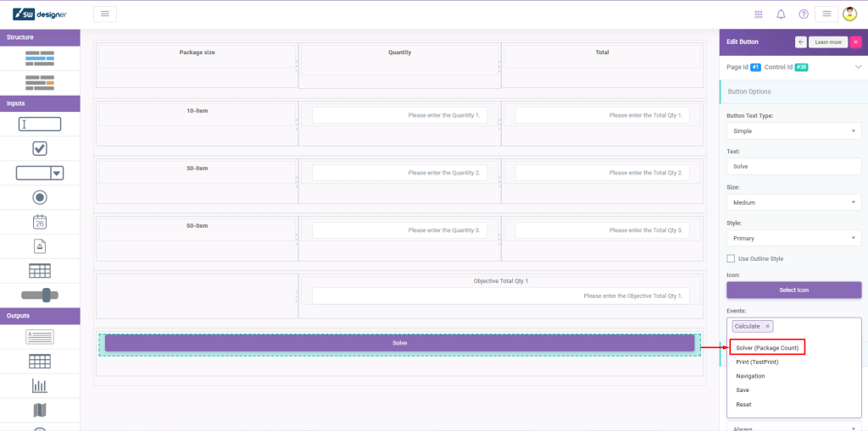
Task: Select the radio button input control icon
Action: tap(40, 197)
